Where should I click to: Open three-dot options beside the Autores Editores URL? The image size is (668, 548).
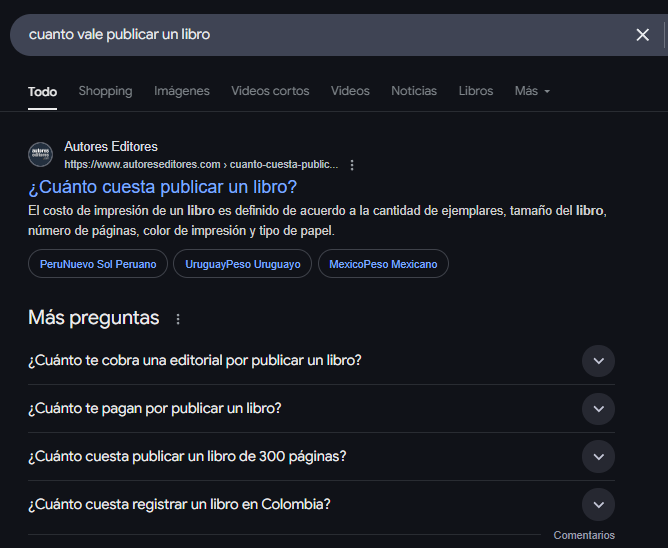coord(352,165)
